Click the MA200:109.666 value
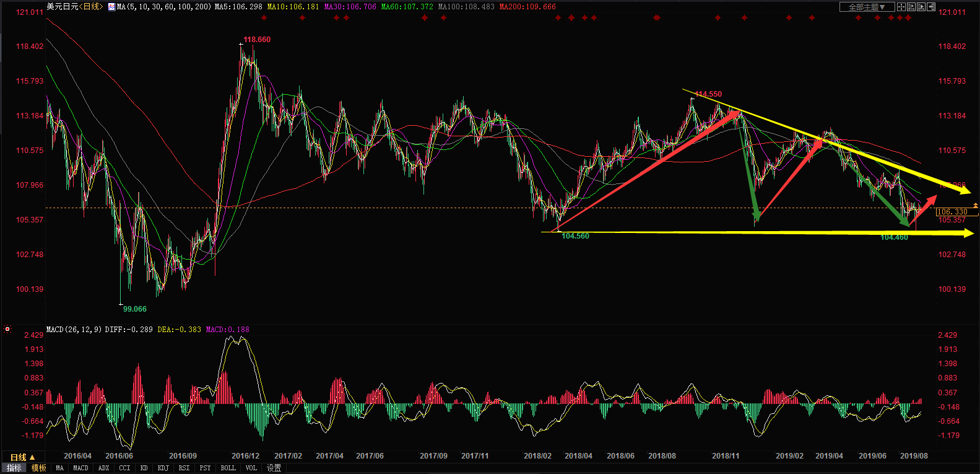Screen dimensions: 980x474 pyautogui.click(x=527, y=7)
